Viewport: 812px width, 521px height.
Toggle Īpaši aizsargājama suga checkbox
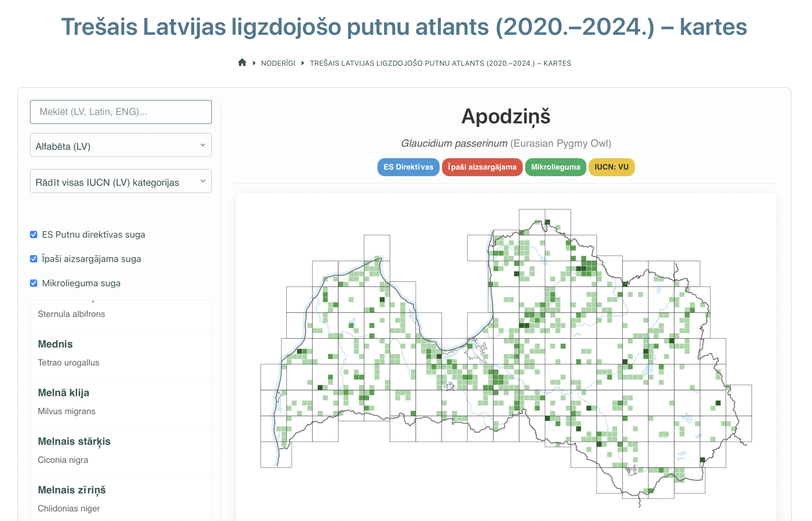click(34, 259)
